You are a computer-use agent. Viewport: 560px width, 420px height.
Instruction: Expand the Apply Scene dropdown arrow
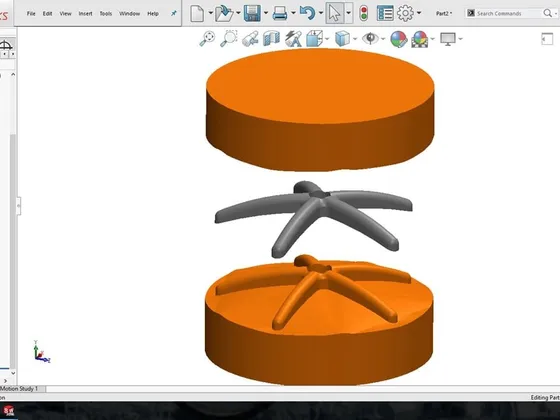point(432,39)
